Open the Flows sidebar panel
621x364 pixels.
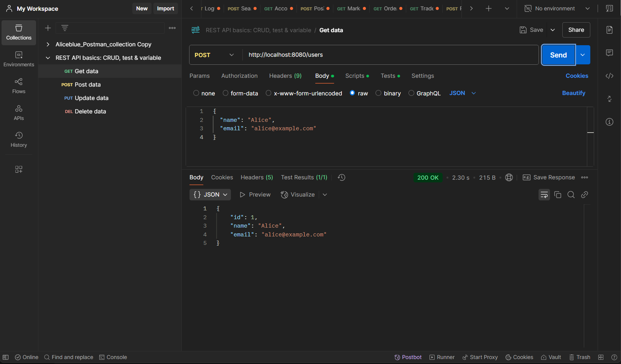(x=19, y=86)
